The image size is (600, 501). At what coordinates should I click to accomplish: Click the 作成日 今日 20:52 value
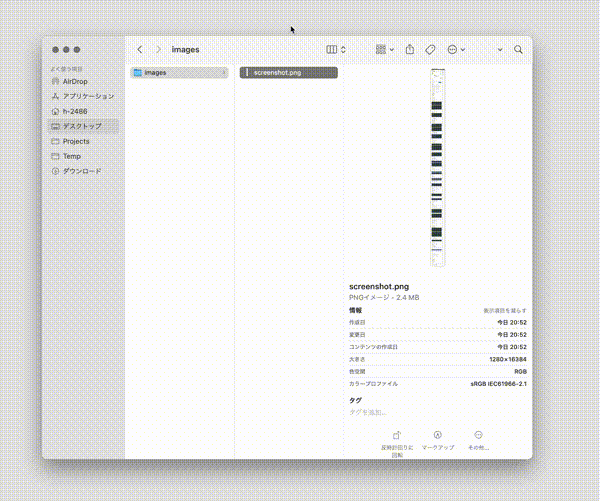(512, 323)
